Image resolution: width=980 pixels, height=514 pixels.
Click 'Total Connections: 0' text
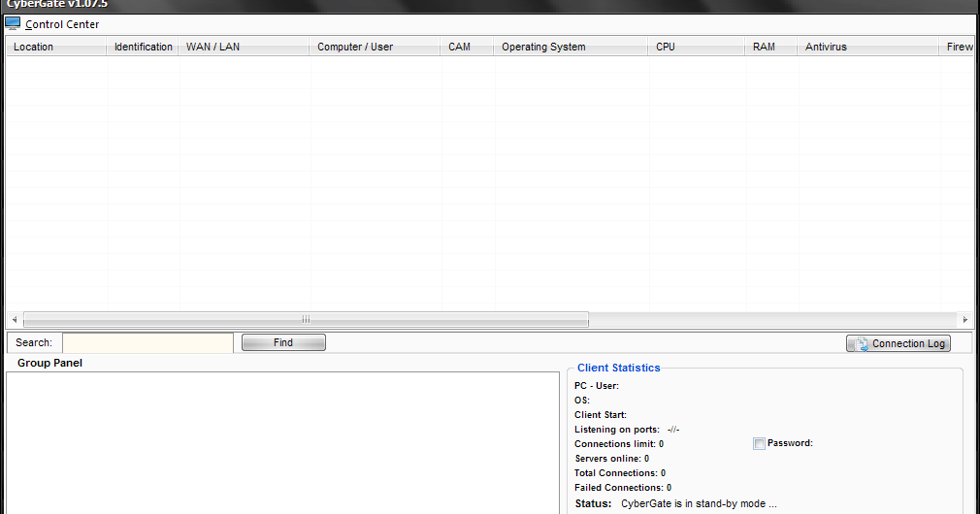click(620, 472)
